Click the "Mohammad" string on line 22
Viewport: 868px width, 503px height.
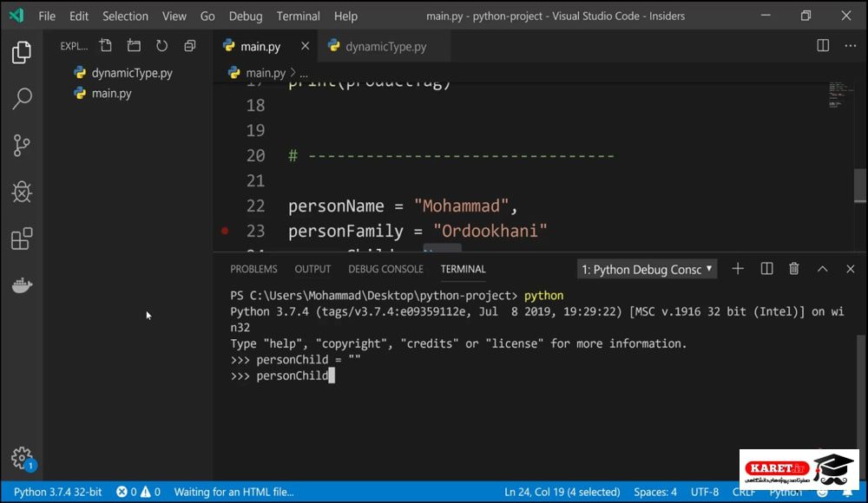(461, 206)
